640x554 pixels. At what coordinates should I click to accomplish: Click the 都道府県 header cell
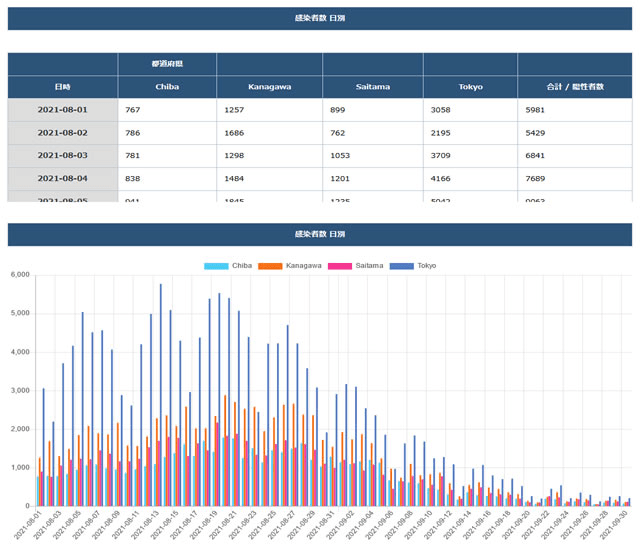(167, 63)
